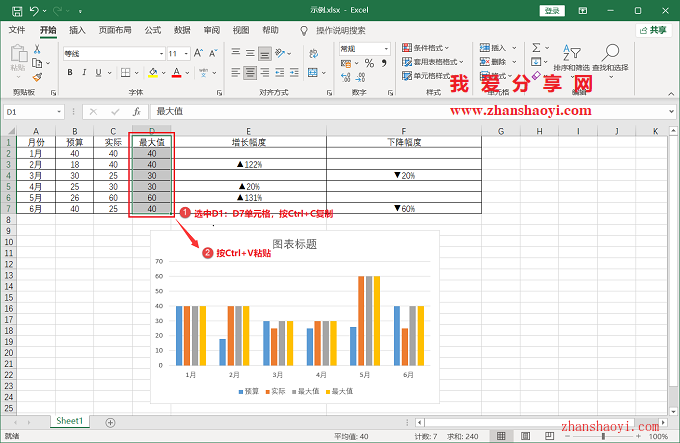Click the 操作说明搜索 search box
The image size is (680, 443).
(x=341, y=31)
